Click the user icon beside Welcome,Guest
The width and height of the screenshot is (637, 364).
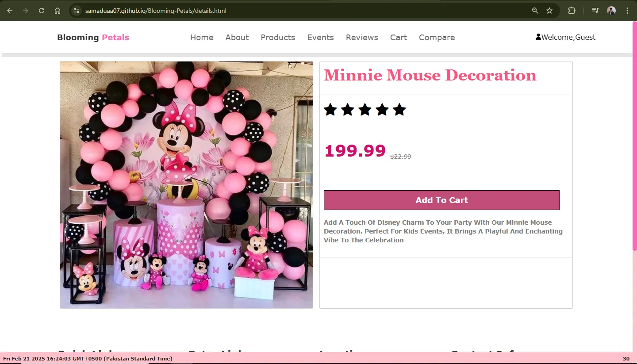[x=538, y=37]
